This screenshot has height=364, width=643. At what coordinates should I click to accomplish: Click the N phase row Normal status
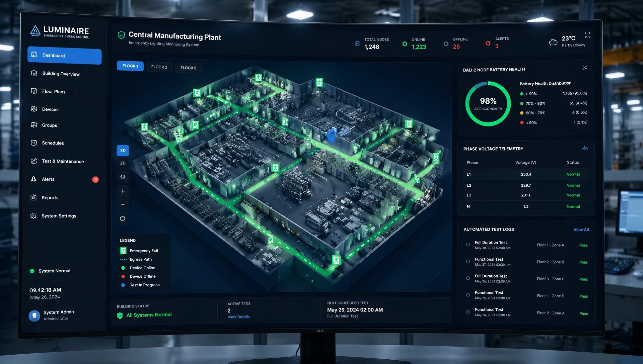pyautogui.click(x=573, y=206)
